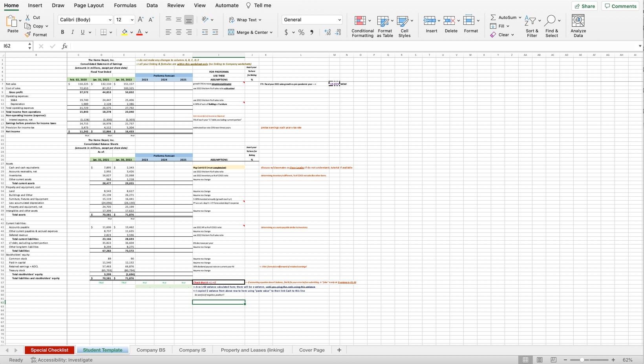Switch to Normal view in status bar
This screenshot has width=644, height=364.
click(x=525, y=360)
